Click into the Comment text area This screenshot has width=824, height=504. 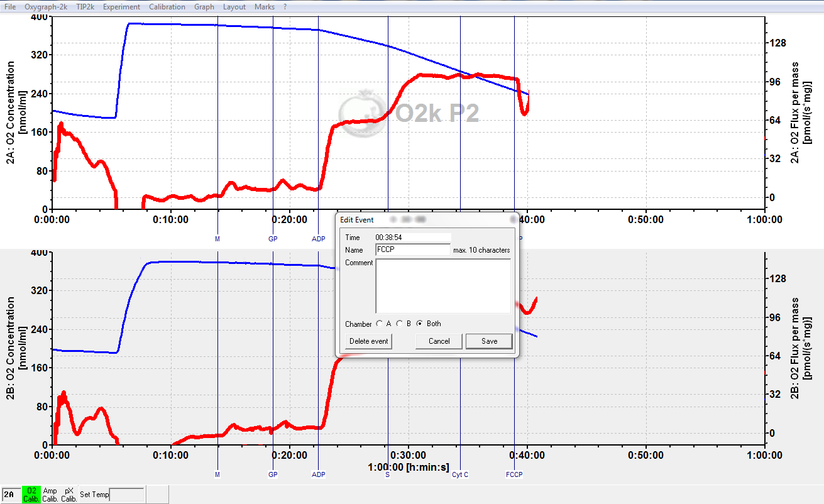(x=443, y=286)
